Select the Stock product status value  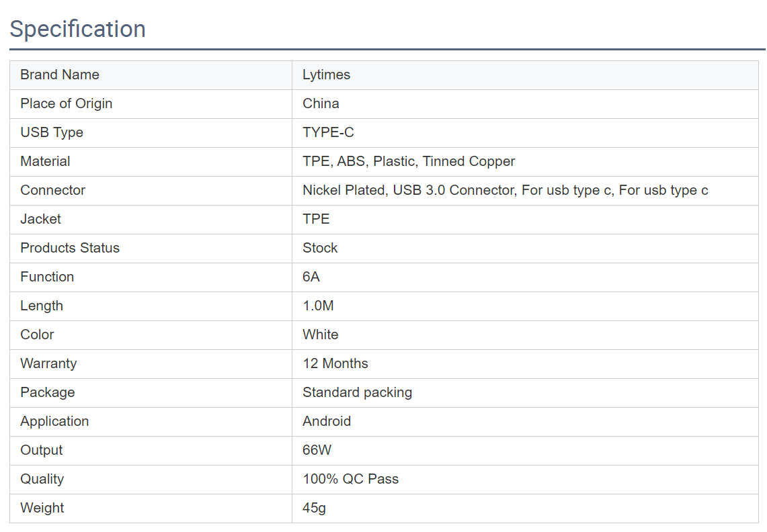[320, 249]
